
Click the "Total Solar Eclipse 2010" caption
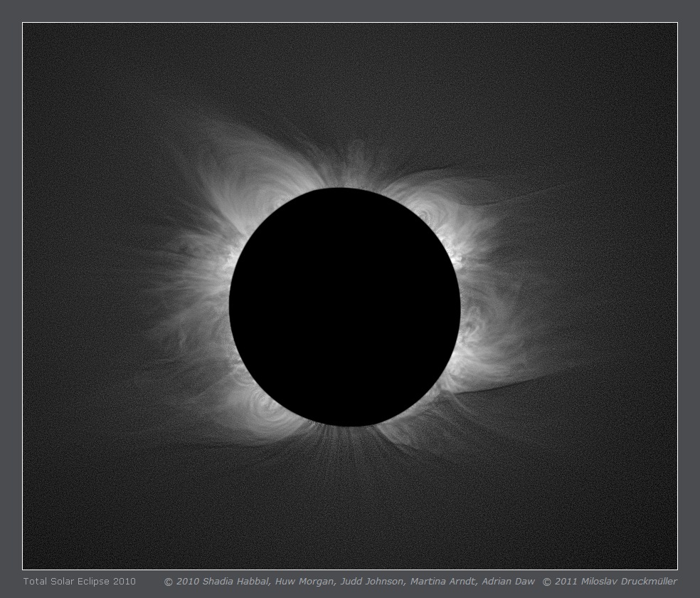pos(79,582)
